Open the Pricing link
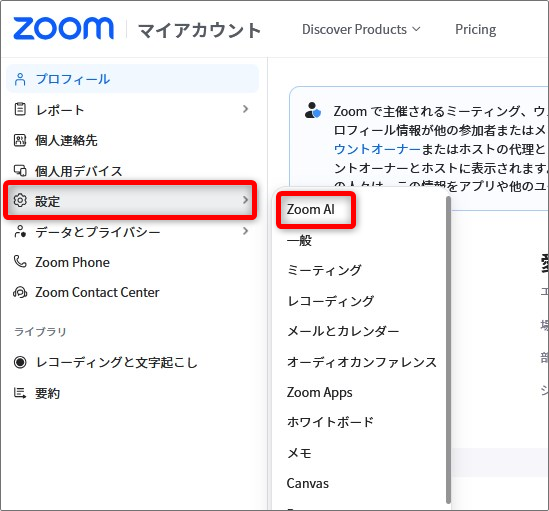 pos(475,30)
